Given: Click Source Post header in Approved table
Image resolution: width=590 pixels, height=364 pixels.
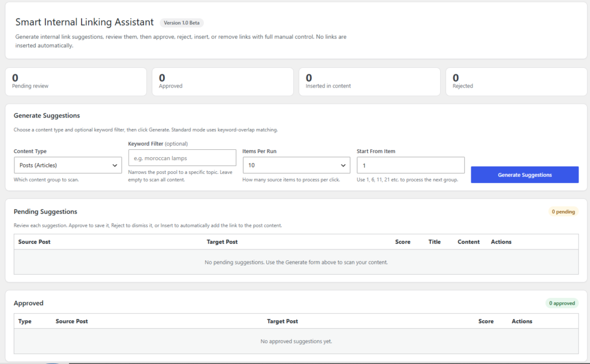Looking at the screenshot, I should (71, 321).
